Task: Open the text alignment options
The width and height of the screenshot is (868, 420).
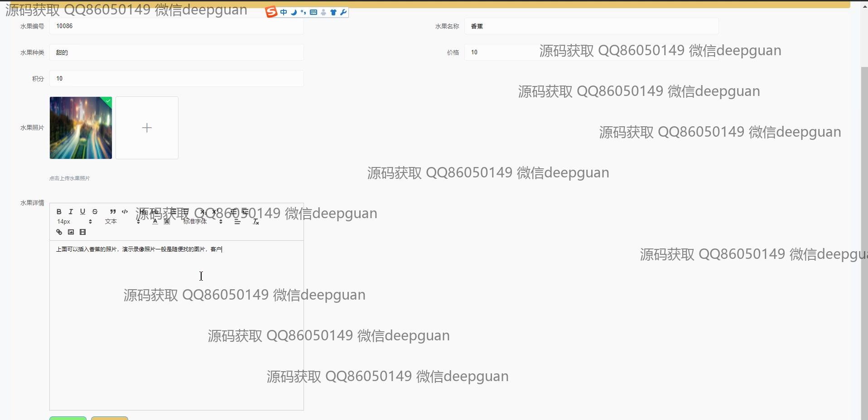Action: coord(237,221)
